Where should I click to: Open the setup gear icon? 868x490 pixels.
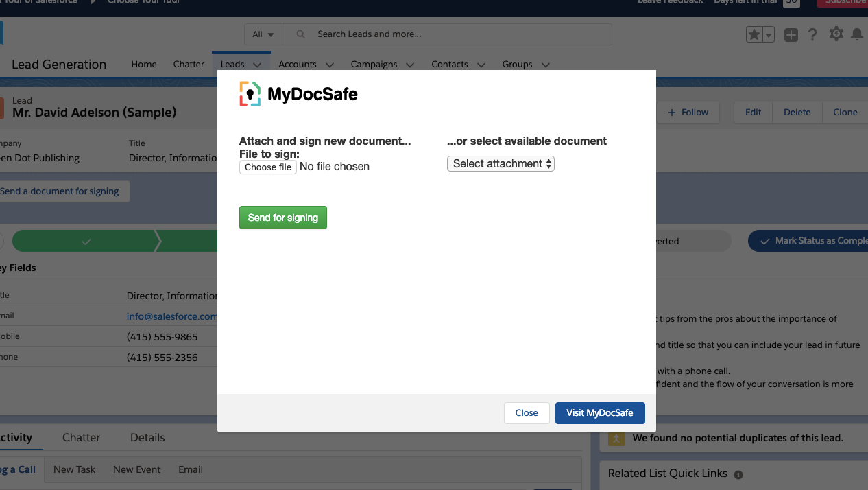coord(836,34)
